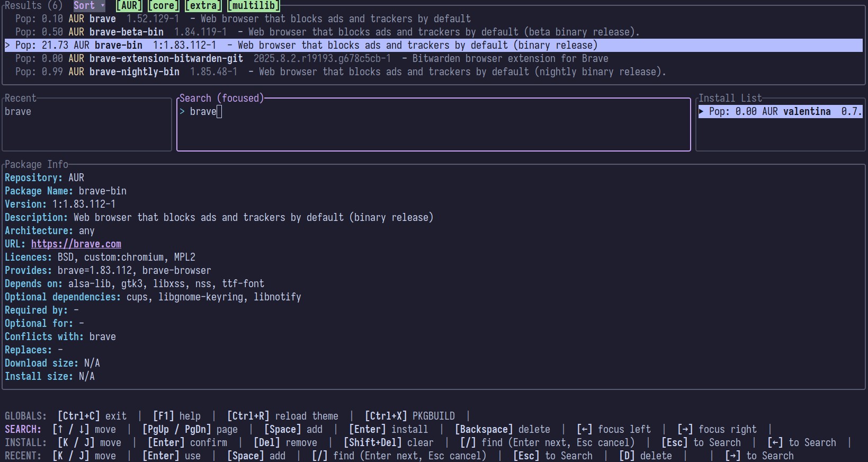This screenshot has height=462, width=868.
Task: Click the [Ctrl+C] exit hint
Action: coord(92,416)
